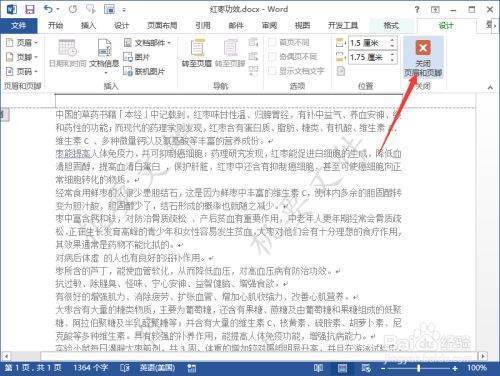The width and height of the screenshot is (500, 376).
Task: Switch to the 格式 Format contextual tab
Action: [391, 25]
